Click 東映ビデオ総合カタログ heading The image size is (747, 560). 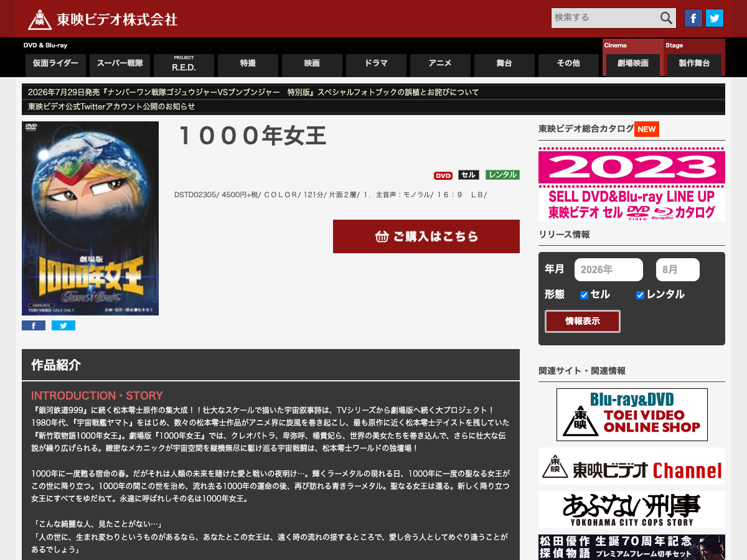586,129
